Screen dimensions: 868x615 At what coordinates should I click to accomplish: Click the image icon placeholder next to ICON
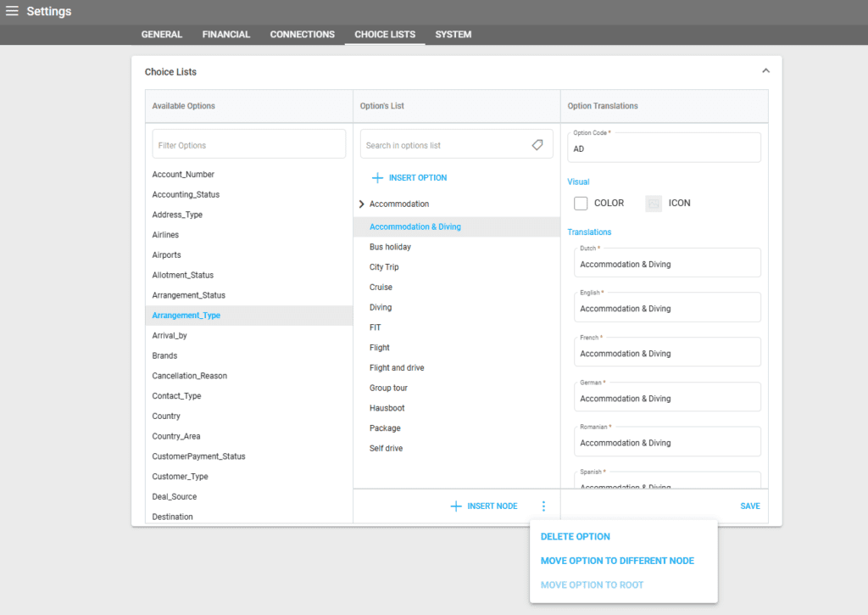(x=653, y=204)
